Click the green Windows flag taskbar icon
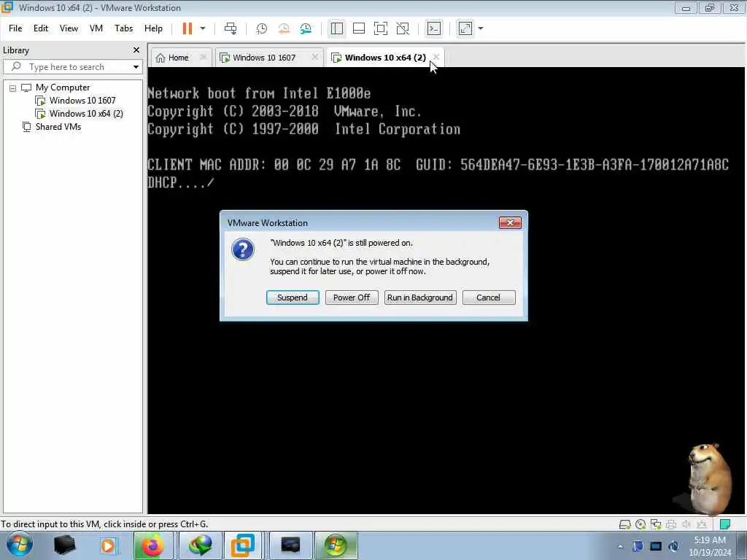 click(x=336, y=545)
